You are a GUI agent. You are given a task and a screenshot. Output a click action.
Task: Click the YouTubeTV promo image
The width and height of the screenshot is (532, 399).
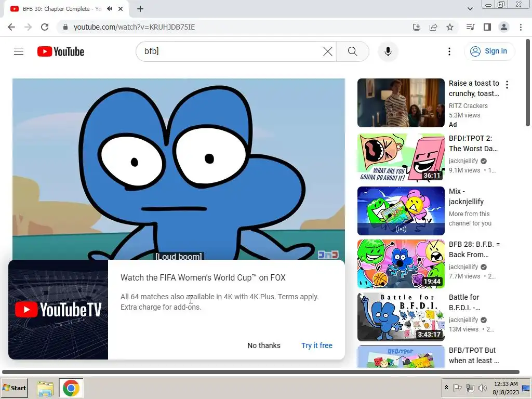(x=58, y=310)
